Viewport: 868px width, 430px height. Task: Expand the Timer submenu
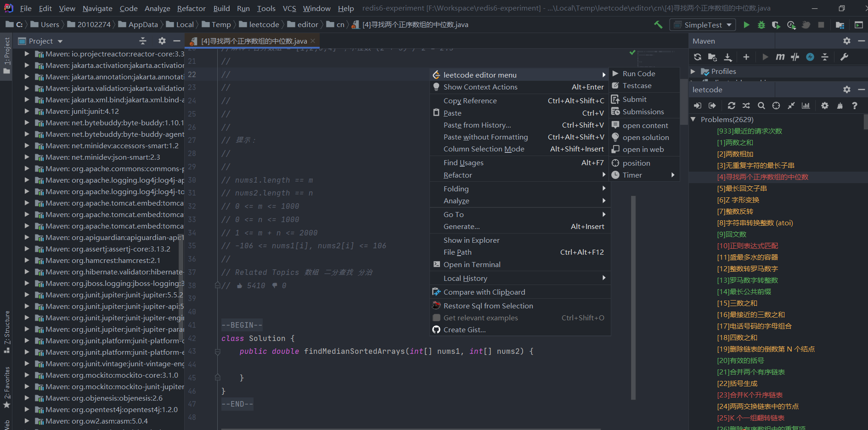coord(644,175)
